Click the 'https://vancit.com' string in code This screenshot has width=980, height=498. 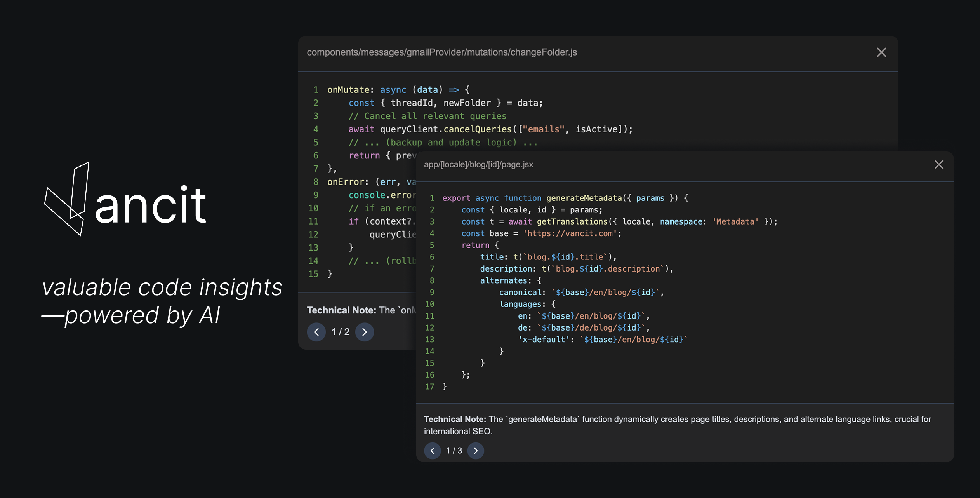click(570, 233)
